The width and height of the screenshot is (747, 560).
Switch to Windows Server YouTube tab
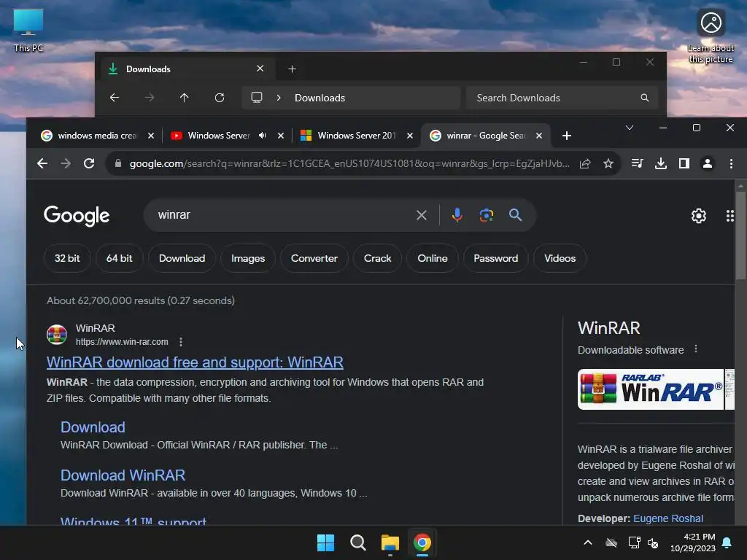(217, 136)
